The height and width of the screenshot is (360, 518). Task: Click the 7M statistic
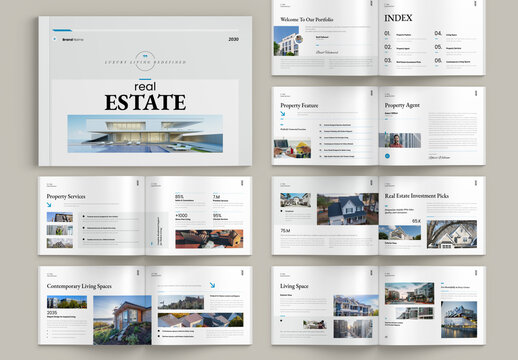click(x=216, y=197)
